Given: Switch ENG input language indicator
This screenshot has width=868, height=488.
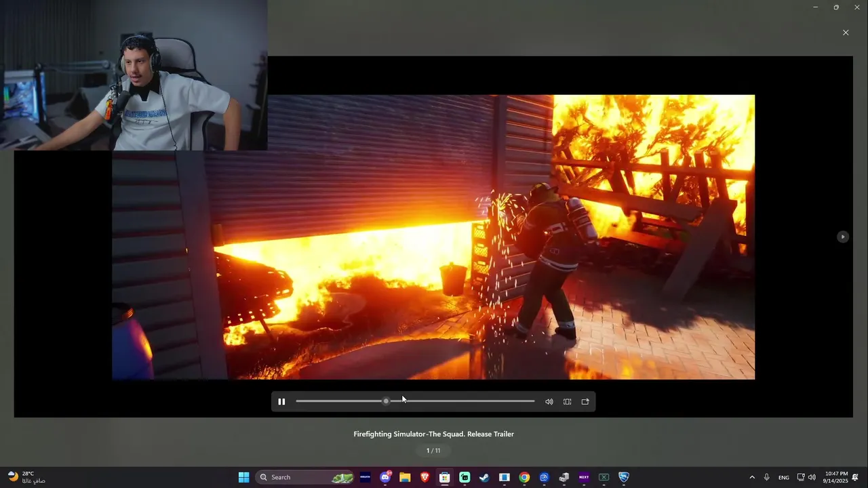Looking at the screenshot, I should (784, 477).
